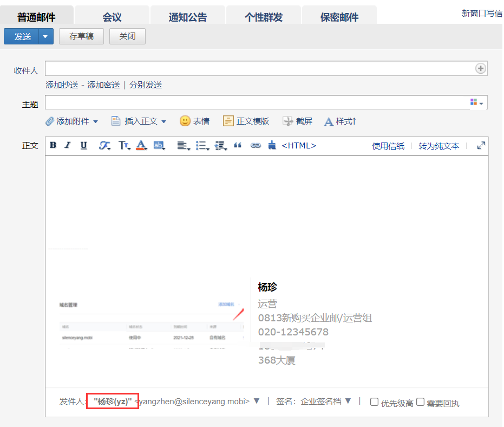This screenshot has width=504, height=427.
Task: Apply italic formatting in editor
Action: coord(68,145)
